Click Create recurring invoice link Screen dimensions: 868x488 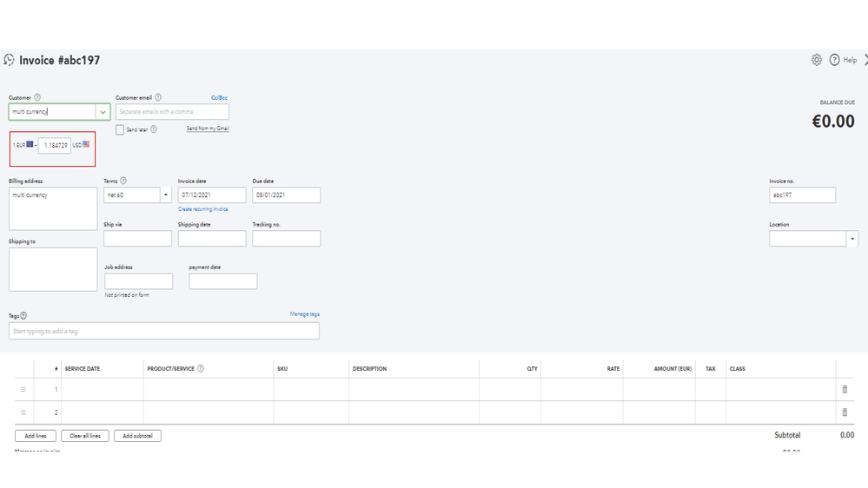203,209
